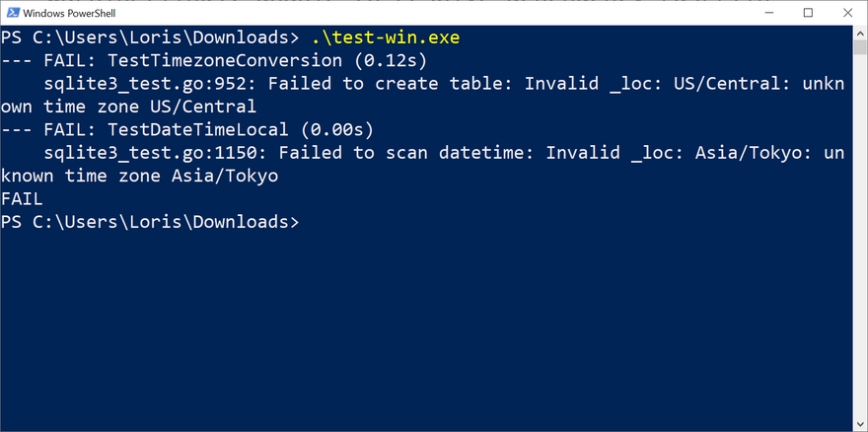Click the scrollbar down arrow
The width and height of the screenshot is (868, 432).
859,424
